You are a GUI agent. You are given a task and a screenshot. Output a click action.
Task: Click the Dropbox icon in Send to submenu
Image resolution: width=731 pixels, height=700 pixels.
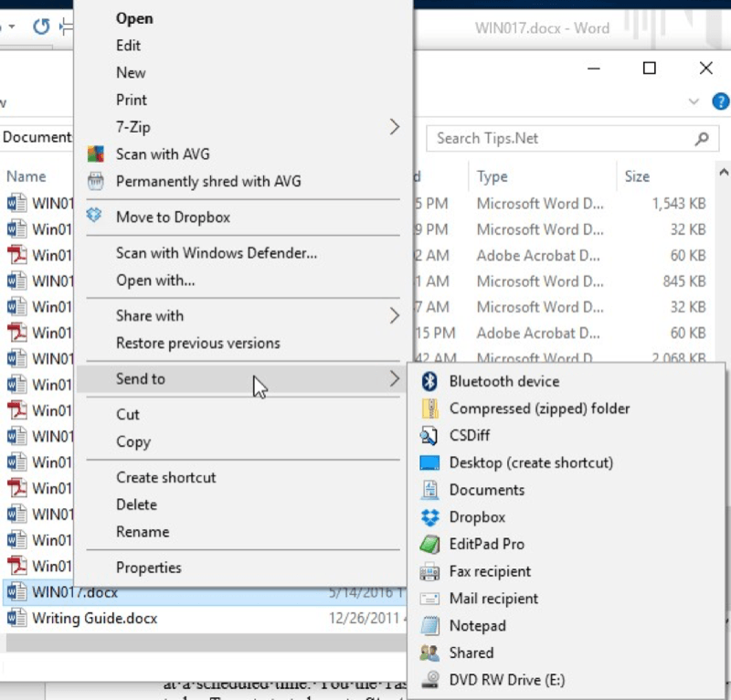click(x=429, y=517)
